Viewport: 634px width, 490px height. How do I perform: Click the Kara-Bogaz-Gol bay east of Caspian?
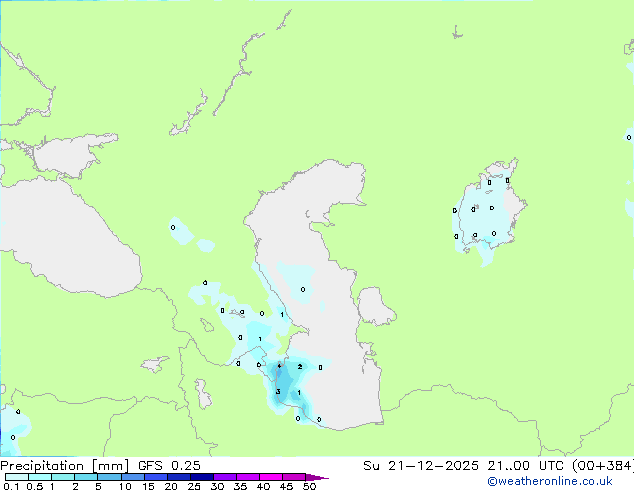tap(372, 305)
